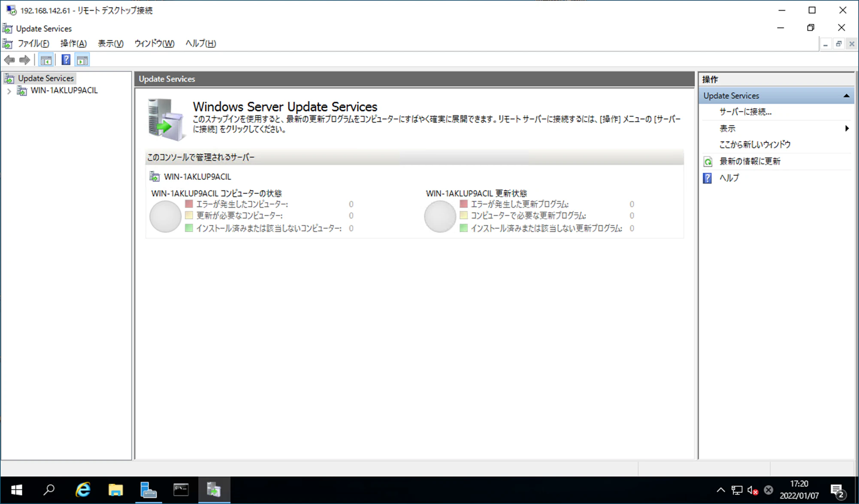This screenshot has height=504, width=859.
Task: Open Server Manager from taskbar
Action: pyautogui.click(x=148, y=490)
